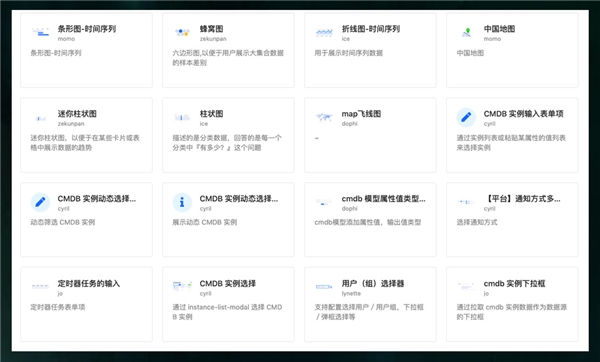
Task: Click the pencil icon beside 动态筛选 CMDB 实例
Action: tap(40, 202)
